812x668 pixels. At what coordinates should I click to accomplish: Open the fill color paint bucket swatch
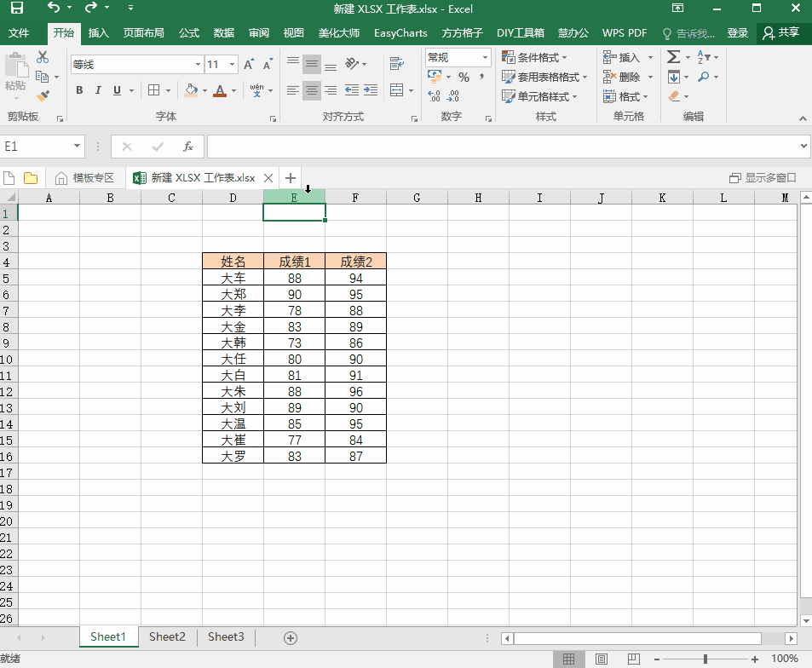click(191, 90)
